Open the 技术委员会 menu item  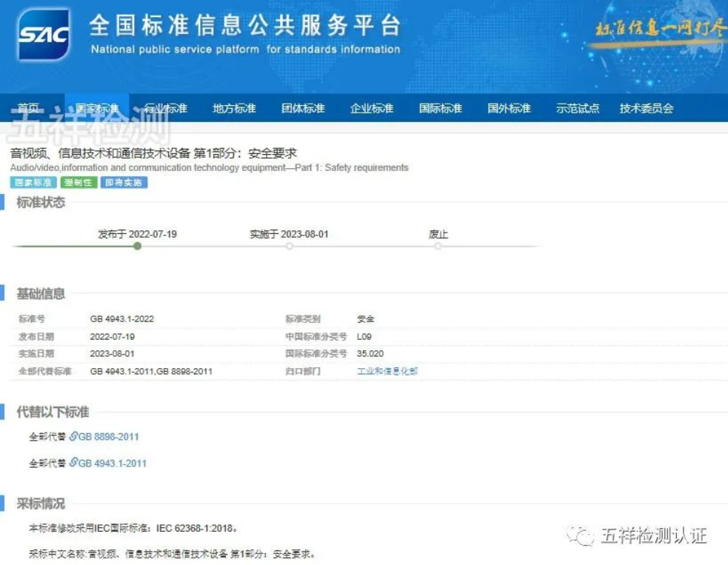click(647, 108)
